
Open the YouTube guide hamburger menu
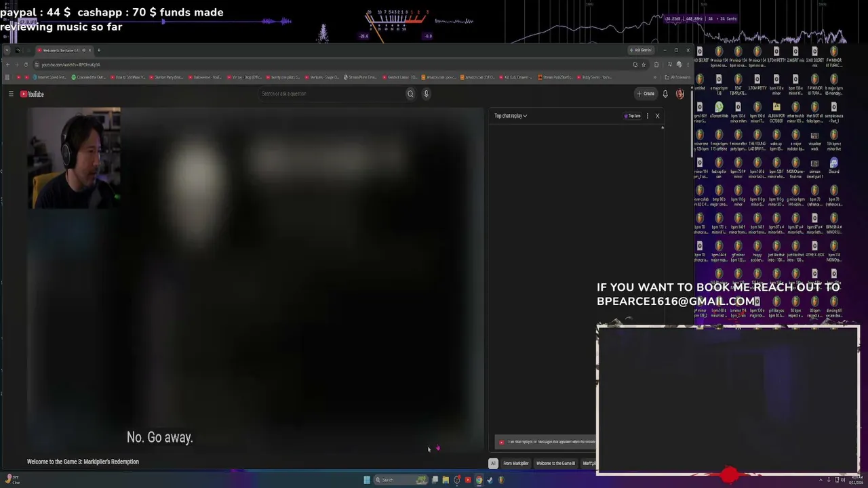point(11,94)
